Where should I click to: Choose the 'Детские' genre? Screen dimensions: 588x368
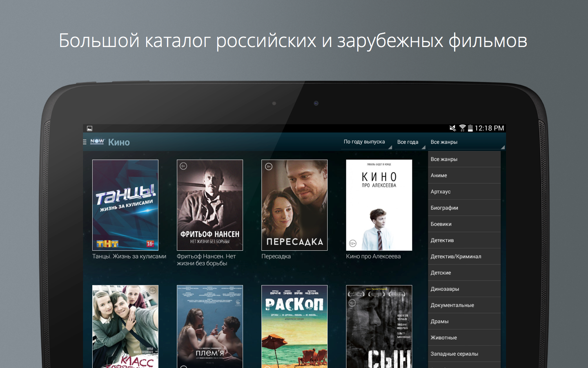(x=464, y=273)
